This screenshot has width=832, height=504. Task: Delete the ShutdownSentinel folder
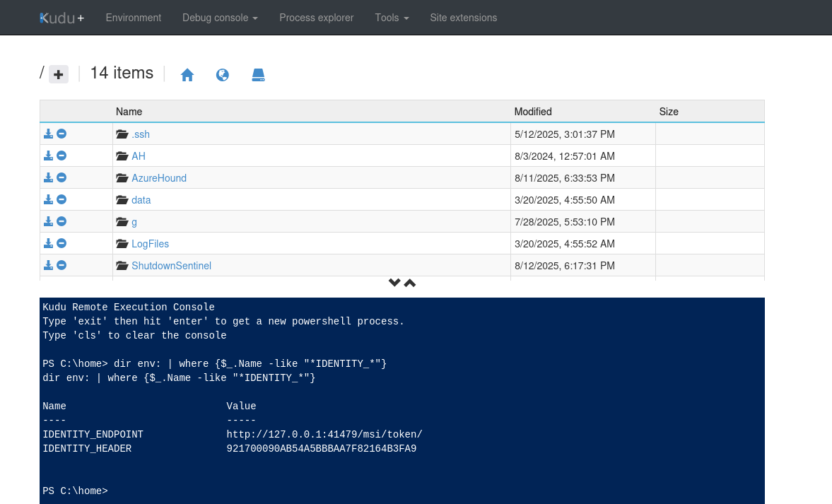[x=61, y=265]
